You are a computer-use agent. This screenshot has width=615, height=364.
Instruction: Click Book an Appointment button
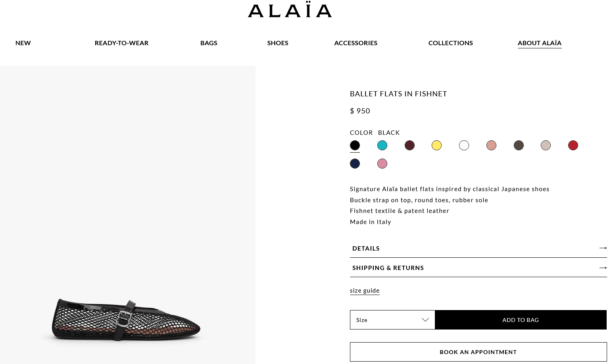click(x=478, y=352)
